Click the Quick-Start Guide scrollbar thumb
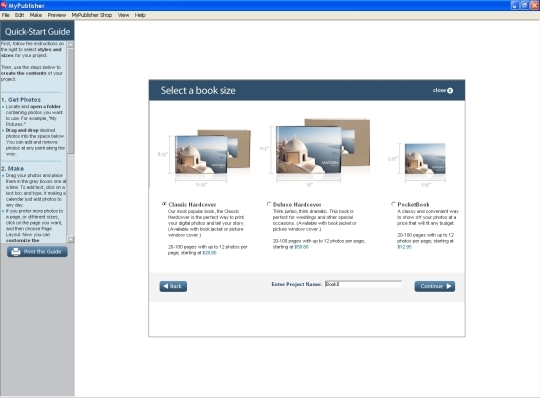Image resolution: width=540 pixels, height=417 pixels. click(71, 101)
